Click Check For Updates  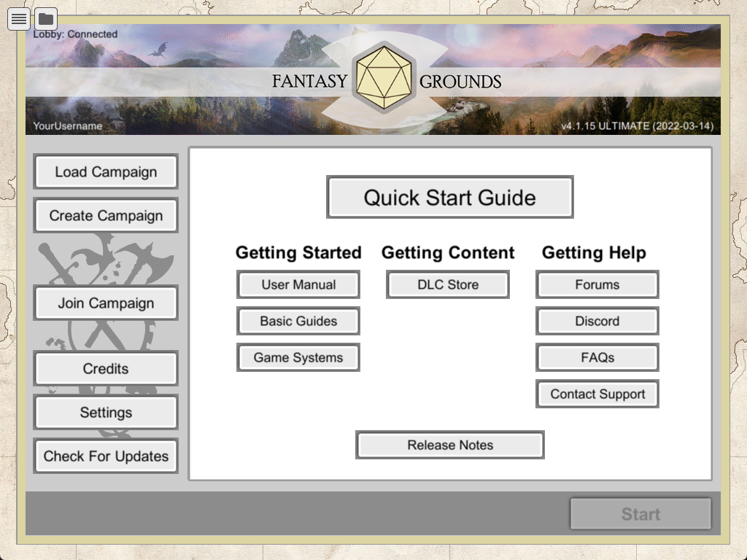point(106,456)
